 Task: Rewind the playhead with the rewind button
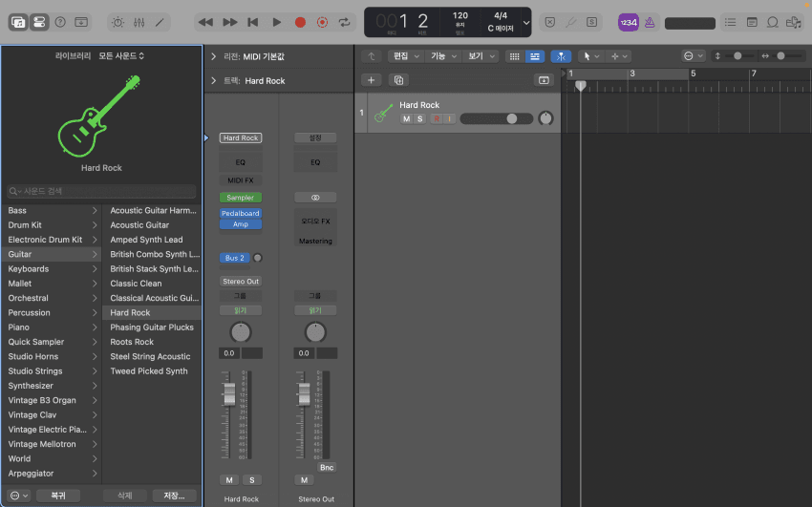pos(205,22)
